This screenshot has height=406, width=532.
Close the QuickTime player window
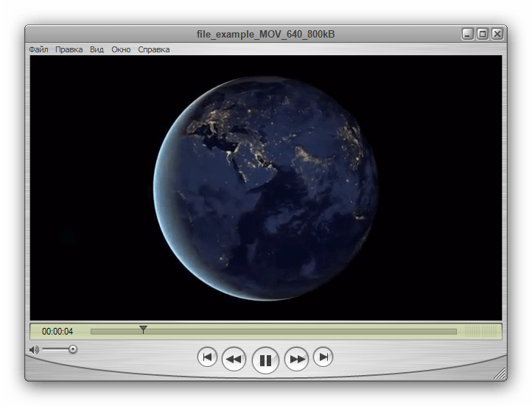coord(497,34)
